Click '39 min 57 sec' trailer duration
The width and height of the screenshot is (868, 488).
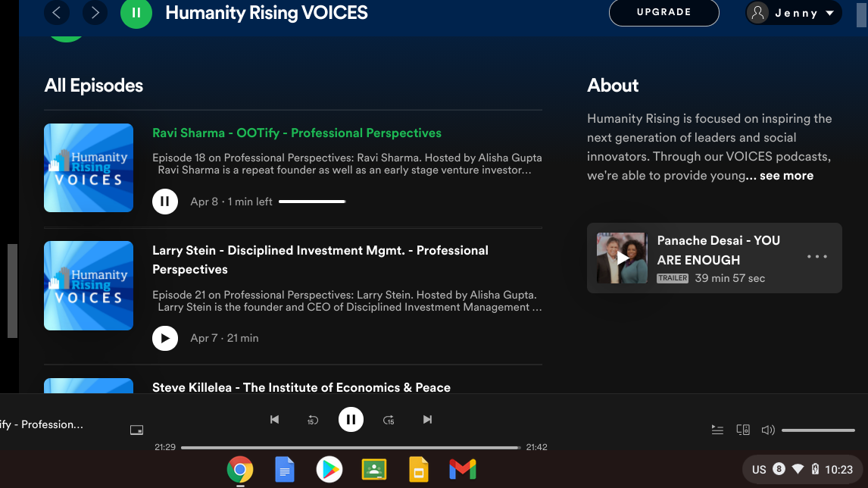pos(729,278)
